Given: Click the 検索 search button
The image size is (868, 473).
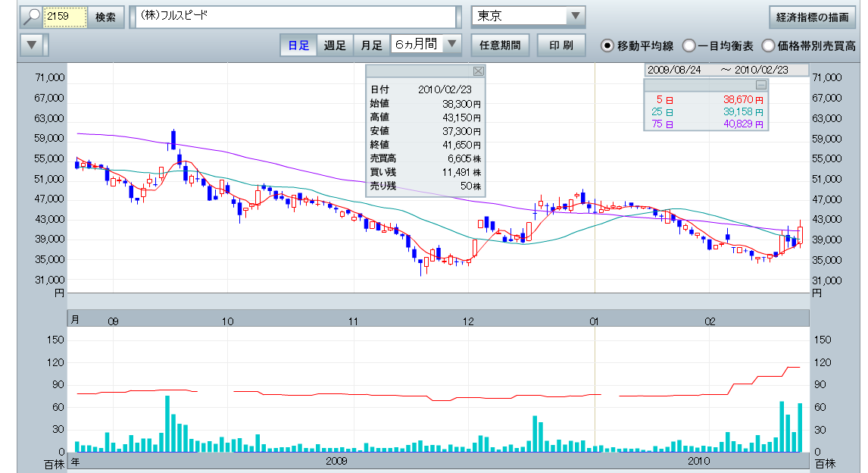Looking at the screenshot, I should tap(105, 17).
